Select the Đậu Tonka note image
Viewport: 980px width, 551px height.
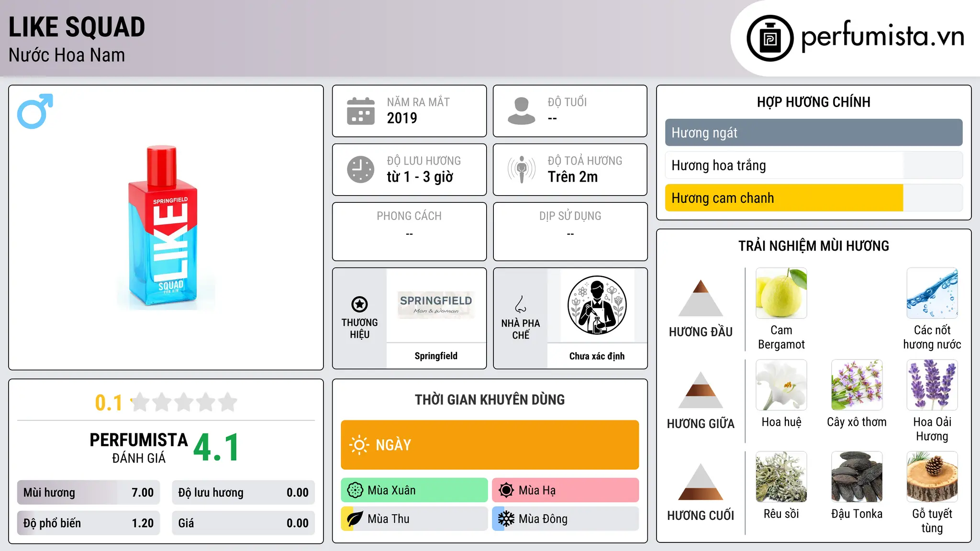point(857,477)
